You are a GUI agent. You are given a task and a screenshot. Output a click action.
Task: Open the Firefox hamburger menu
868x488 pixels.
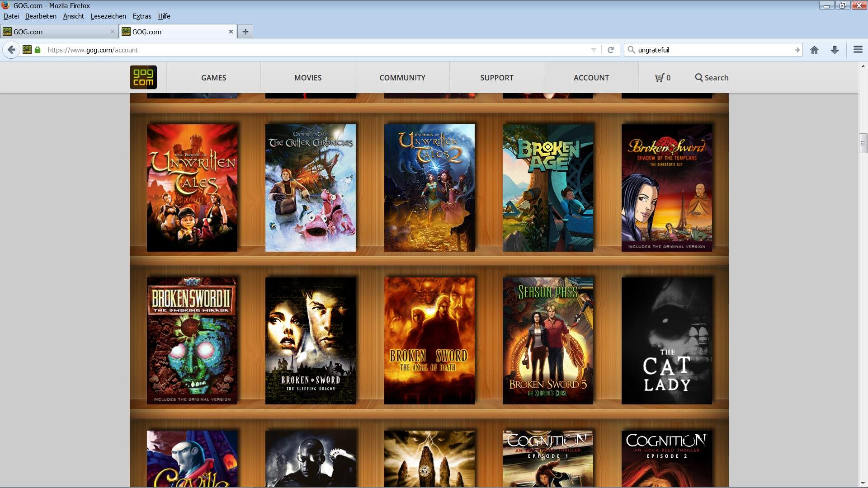(x=858, y=50)
